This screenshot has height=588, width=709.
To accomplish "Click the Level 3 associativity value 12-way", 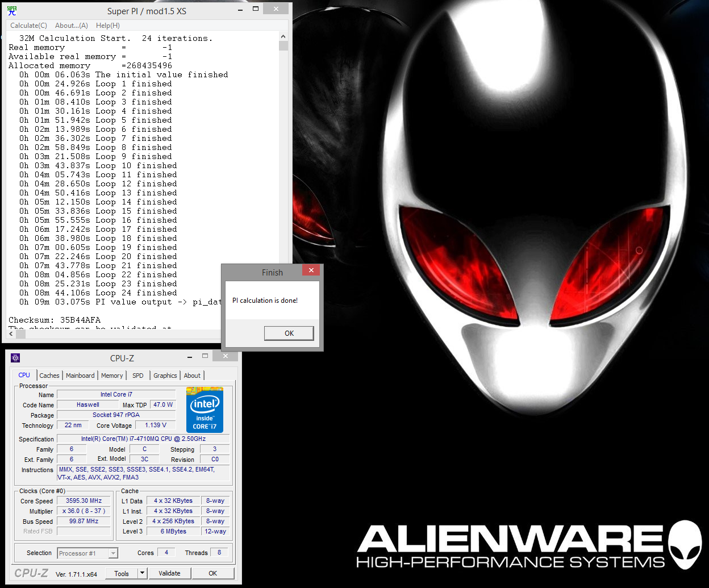I will 215,532.
